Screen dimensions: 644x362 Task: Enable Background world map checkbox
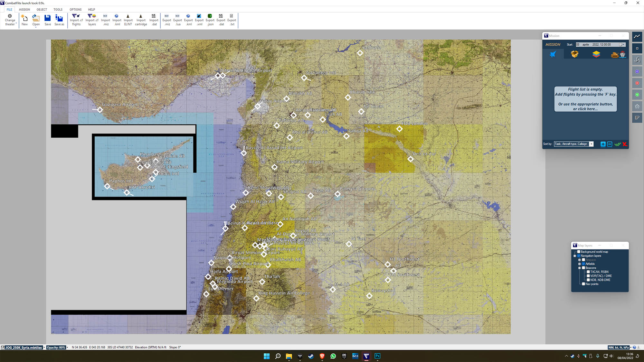tap(579, 252)
